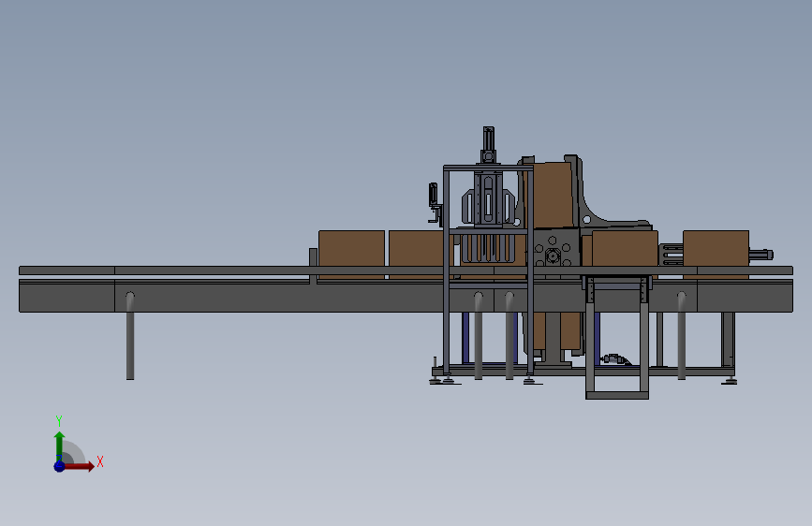Select the leveling foot at the far right
This screenshot has height=526, width=812.
point(730,381)
